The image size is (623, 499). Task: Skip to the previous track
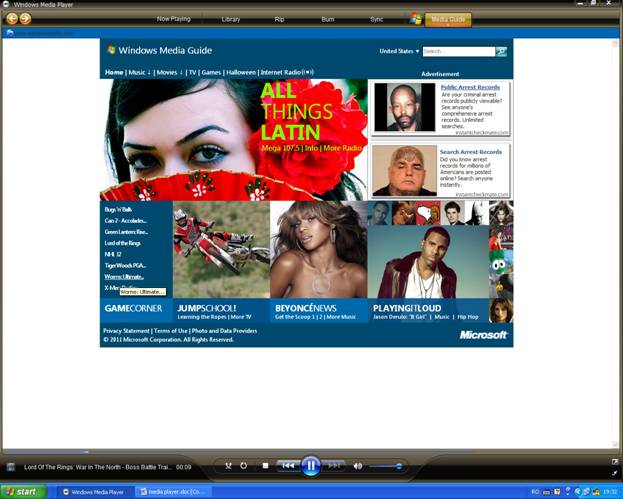[288, 466]
